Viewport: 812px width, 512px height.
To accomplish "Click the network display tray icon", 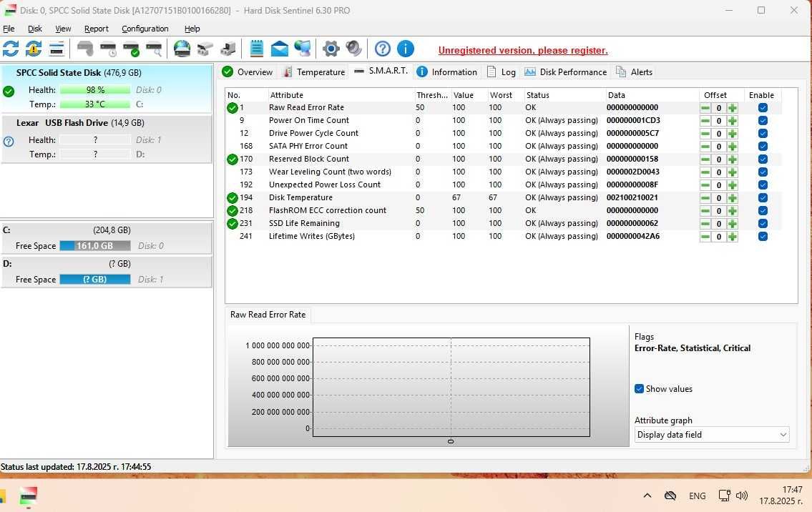I will click(724, 496).
